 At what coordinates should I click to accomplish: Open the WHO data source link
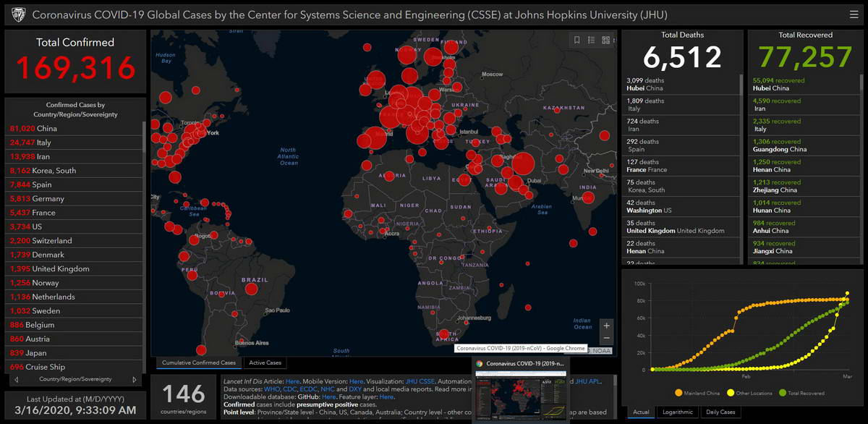click(271, 389)
